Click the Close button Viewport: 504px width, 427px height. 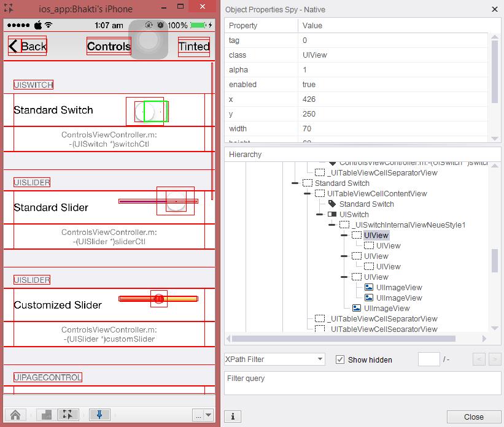(473, 417)
